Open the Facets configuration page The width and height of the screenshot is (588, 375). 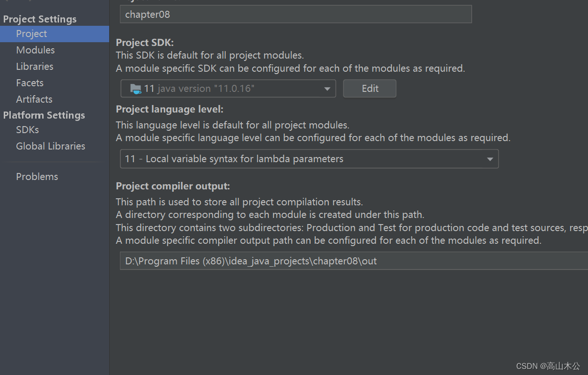(x=29, y=82)
